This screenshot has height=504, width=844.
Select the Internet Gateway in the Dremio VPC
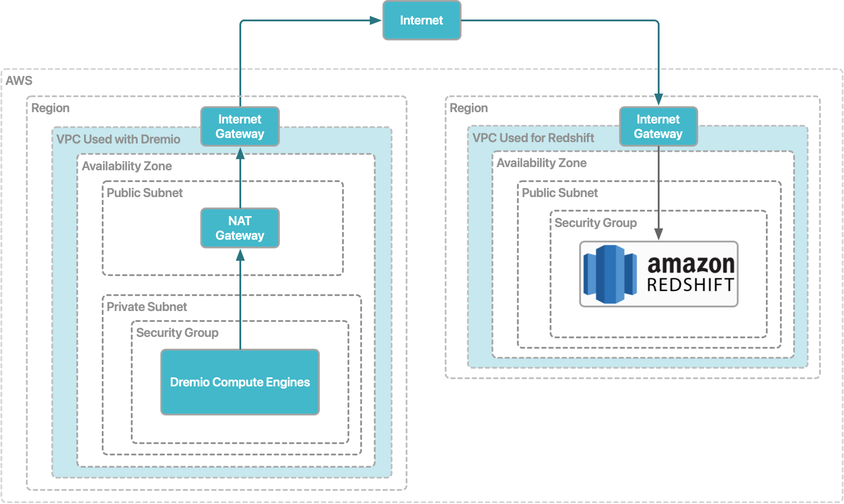[x=240, y=127]
